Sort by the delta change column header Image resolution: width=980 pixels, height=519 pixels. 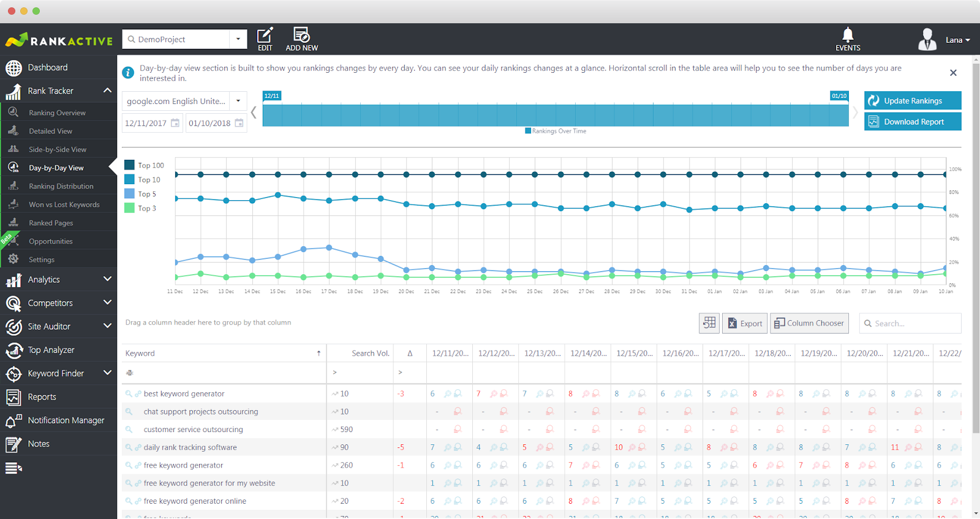click(x=410, y=353)
